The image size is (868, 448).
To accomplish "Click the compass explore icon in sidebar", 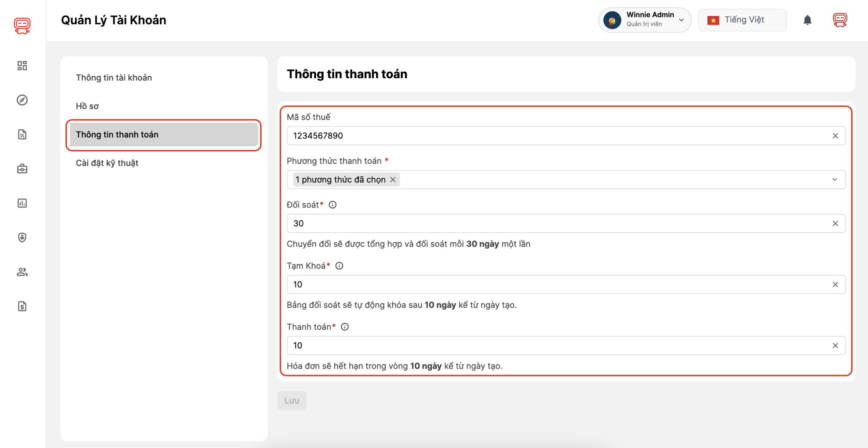I will coord(22,100).
